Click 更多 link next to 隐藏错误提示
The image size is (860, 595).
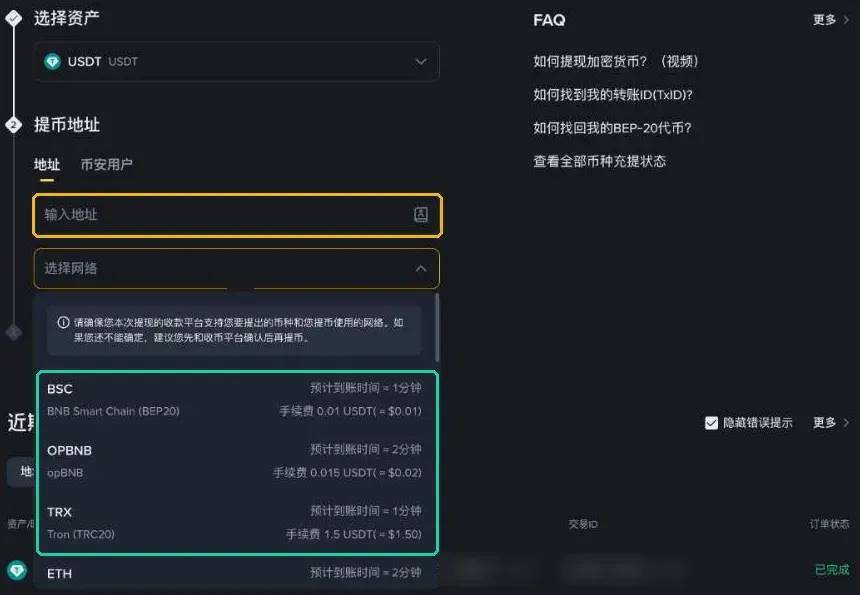[824, 422]
